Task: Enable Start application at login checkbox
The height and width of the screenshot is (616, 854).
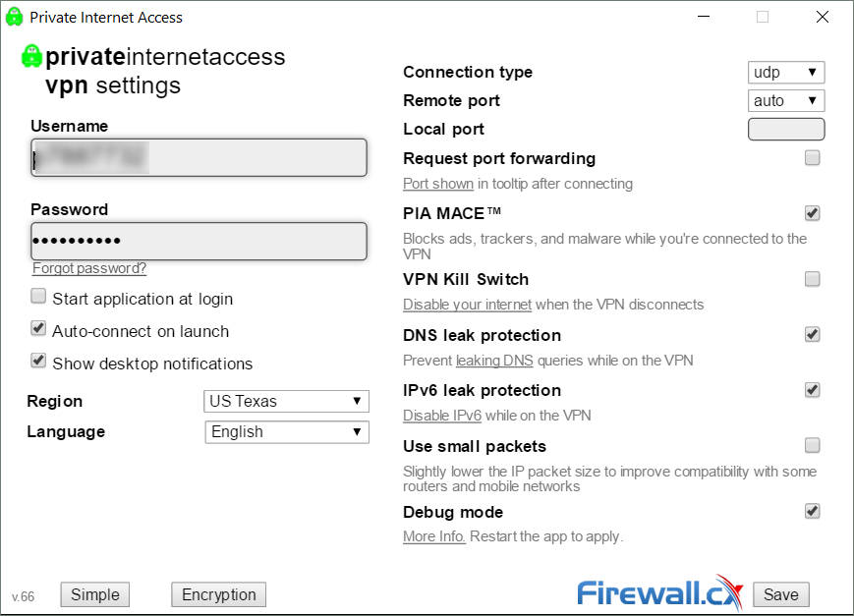Action: (38, 297)
